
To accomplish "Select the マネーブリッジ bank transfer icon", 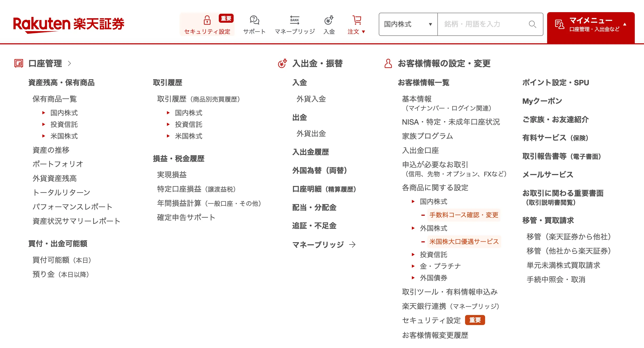I will [295, 20].
